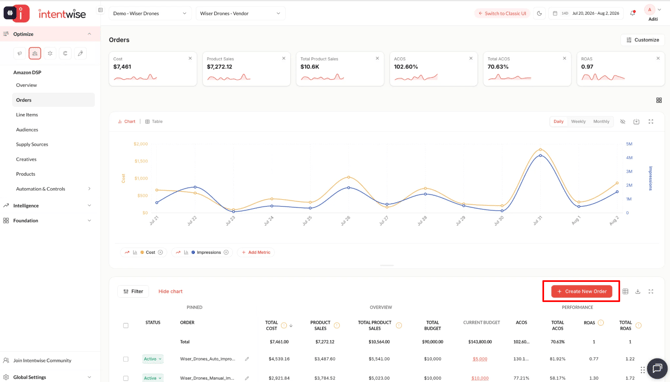Click the yellow Cost legend swatch

(142, 253)
